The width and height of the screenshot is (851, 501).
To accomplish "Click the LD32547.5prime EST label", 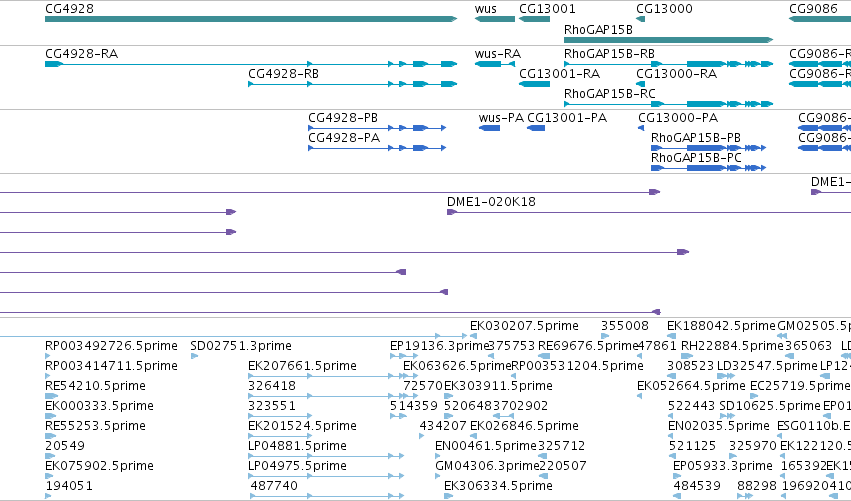I will pos(767,366).
